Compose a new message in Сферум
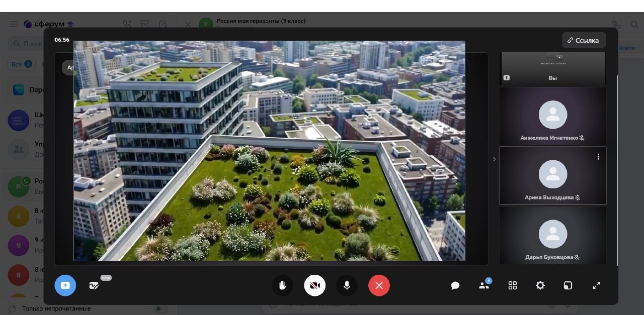The image size is (644, 315). [163, 24]
